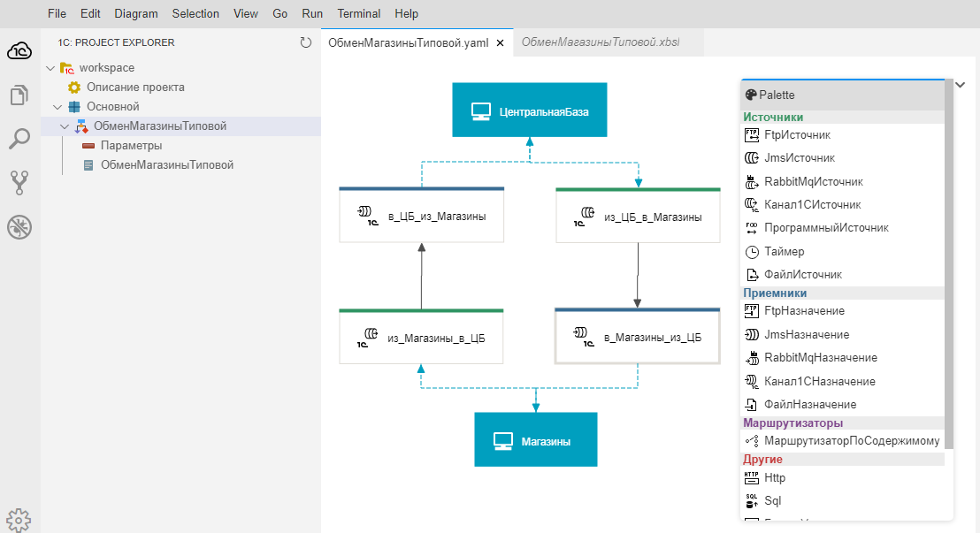Screen dimensions: 980x533
Task: Open the Explorer files icon in activity bar
Action: coord(19,95)
